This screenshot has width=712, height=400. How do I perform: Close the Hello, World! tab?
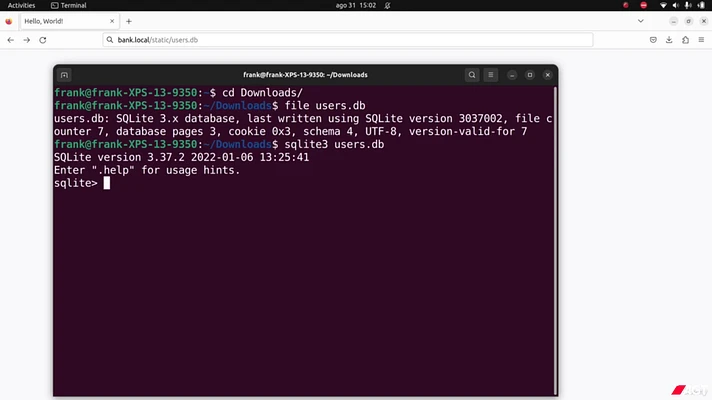(x=112, y=21)
